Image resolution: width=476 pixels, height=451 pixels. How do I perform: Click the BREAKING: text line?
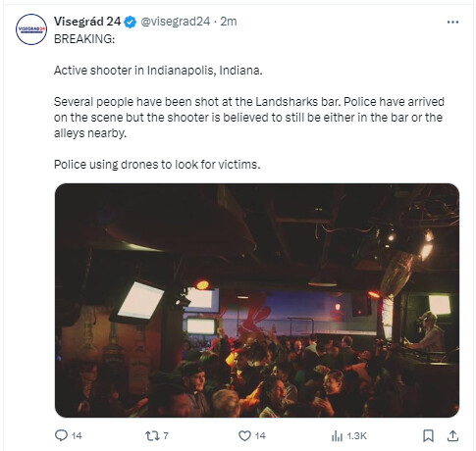[84, 39]
